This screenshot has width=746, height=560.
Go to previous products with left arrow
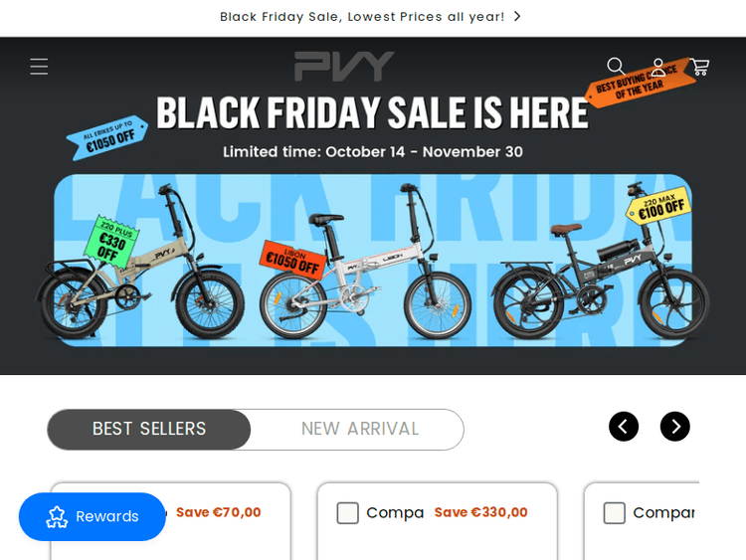pyautogui.click(x=624, y=427)
